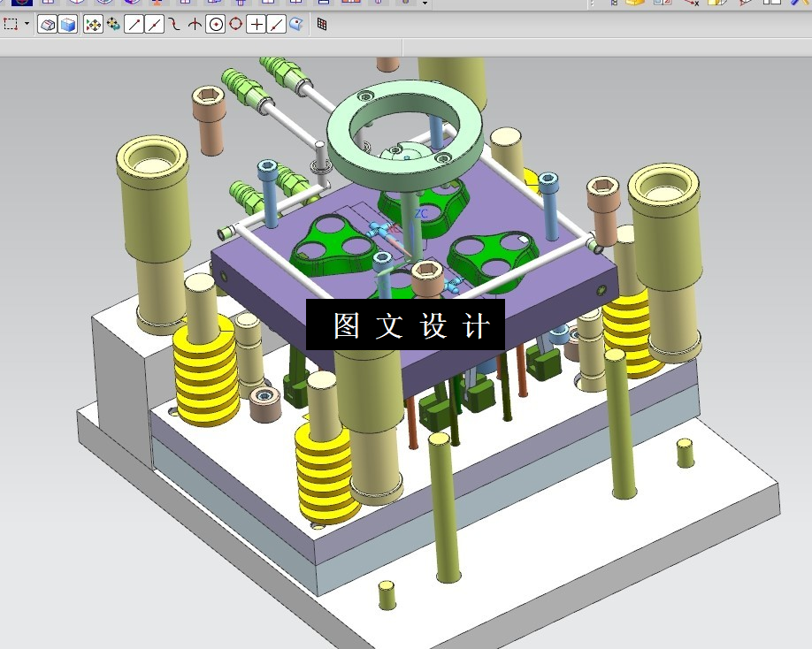Open the selection method dropdown arrow
Image resolution: width=812 pixels, height=649 pixels.
pyautogui.click(x=27, y=24)
